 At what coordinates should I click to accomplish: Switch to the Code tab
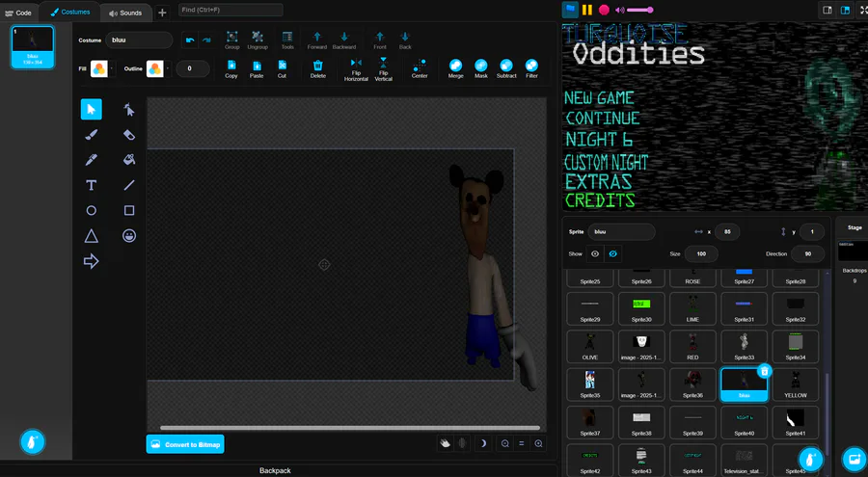18,13
